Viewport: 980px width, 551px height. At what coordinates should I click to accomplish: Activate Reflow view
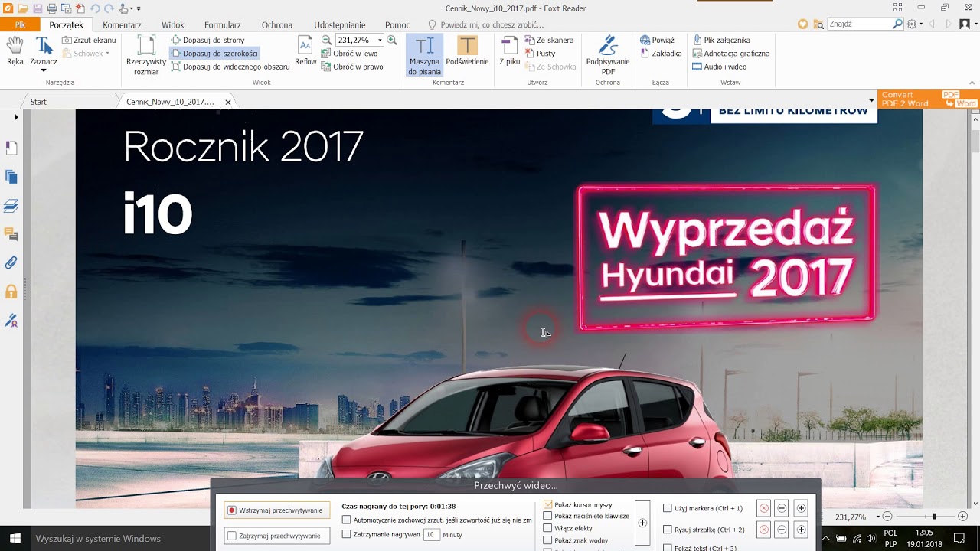[305, 52]
